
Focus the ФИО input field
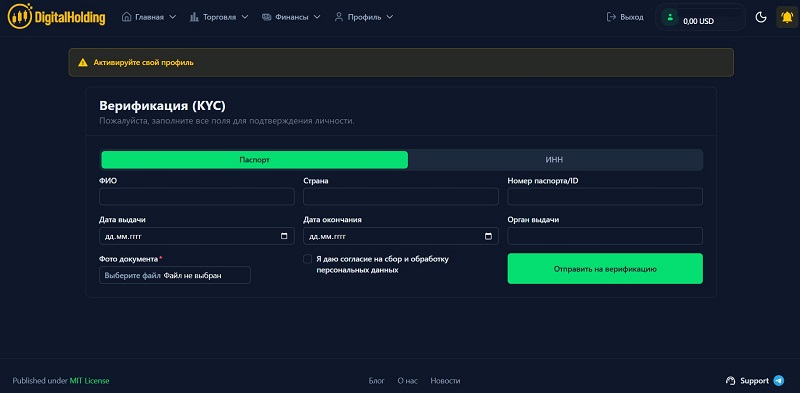(197, 196)
